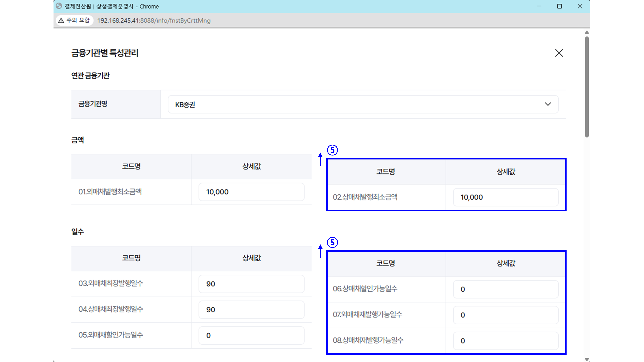644x362 pixels.
Task: Click the scrollbar up arrow
Action: (x=587, y=32)
